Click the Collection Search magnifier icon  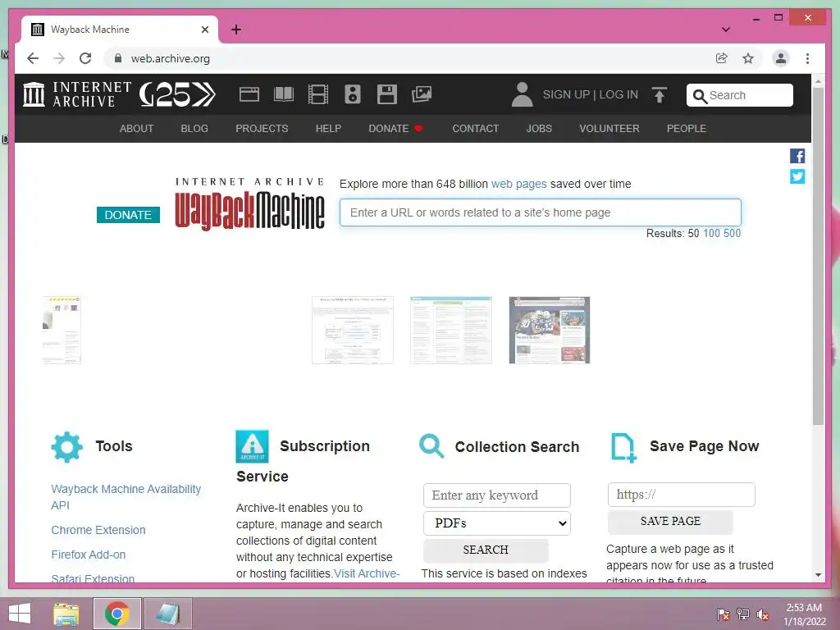(x=431, y=446)
